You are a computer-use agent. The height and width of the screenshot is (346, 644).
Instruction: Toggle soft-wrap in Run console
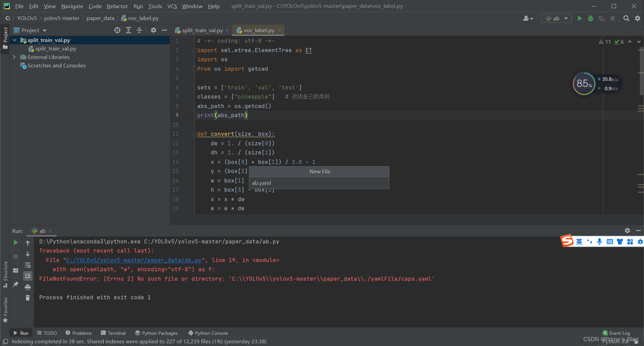28,265
